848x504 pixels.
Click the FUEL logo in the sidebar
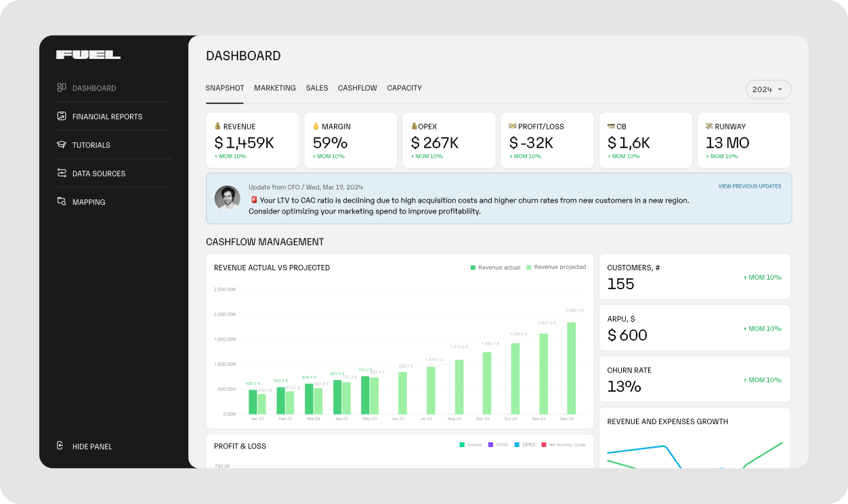click(89, 54)
